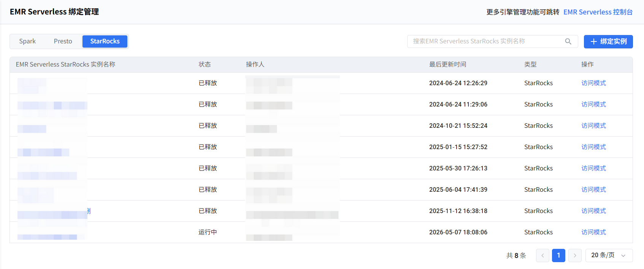The image size is (644, 269).
Task: Click the 绑定实例 bind instance button
Action: coord(608,41)
